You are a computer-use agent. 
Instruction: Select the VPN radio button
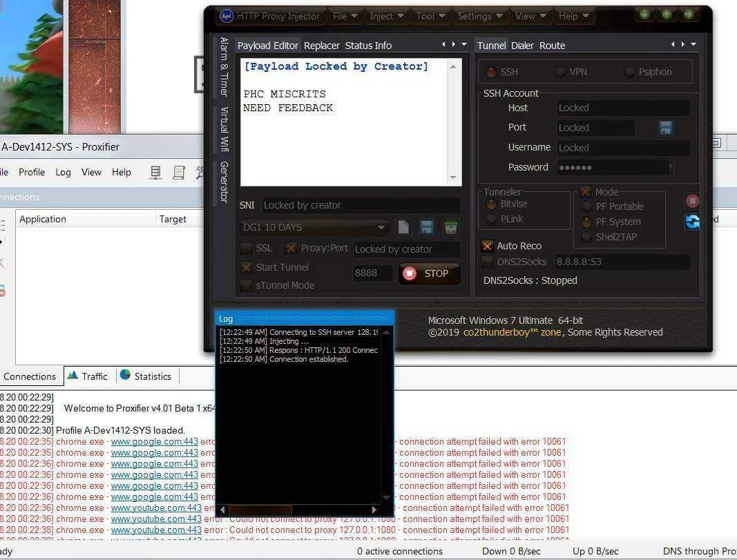[559, 72]
